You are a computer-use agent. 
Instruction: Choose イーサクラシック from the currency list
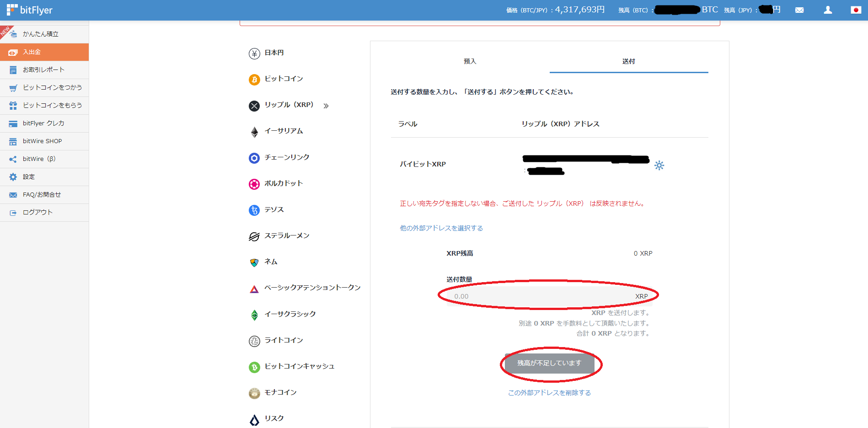290,314
